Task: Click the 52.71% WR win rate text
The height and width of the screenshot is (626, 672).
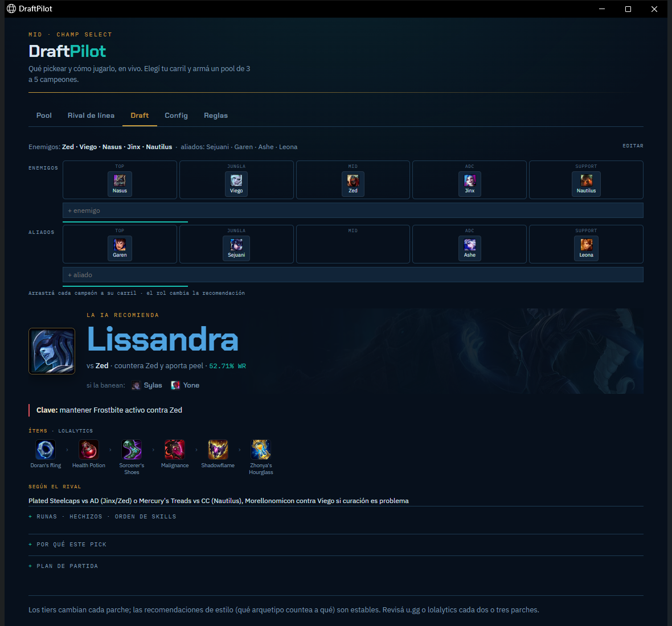Action: (227, 366)
